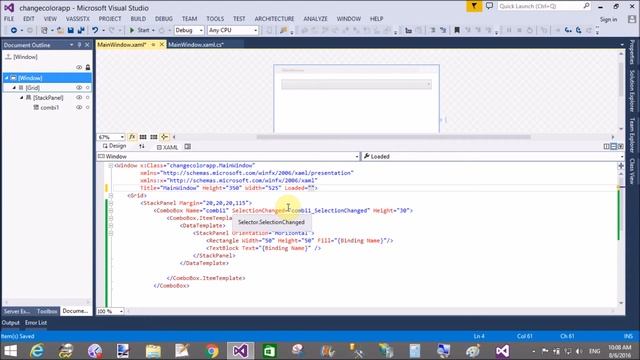Viewport: 640px width, 360px height.
Task: Toggle visibility eye for StackPanel row
Action: point(79,98)
